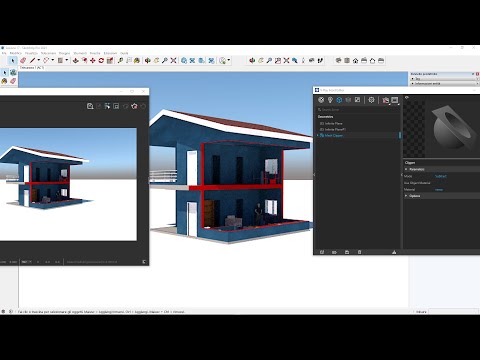This screenshot has width=480, height=360.
Task: Click the Zoom Window tool in camera toolbar
Action: 278,60
